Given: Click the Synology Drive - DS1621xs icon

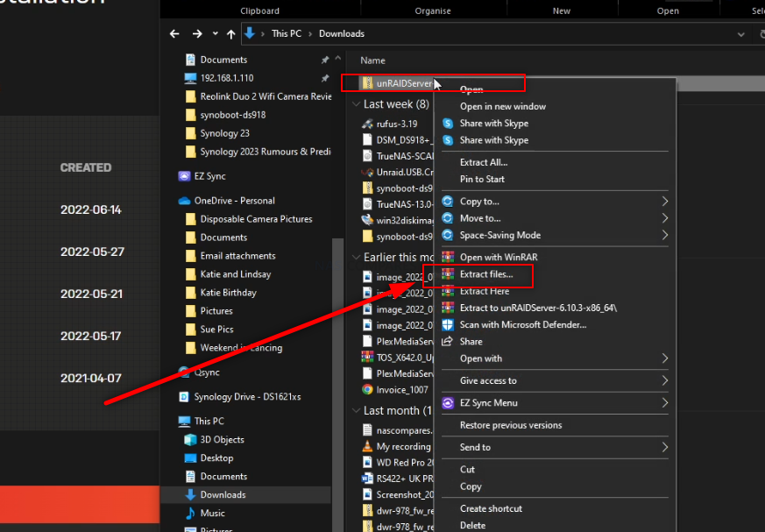Looking at the screenshot, I should point(184,397).
